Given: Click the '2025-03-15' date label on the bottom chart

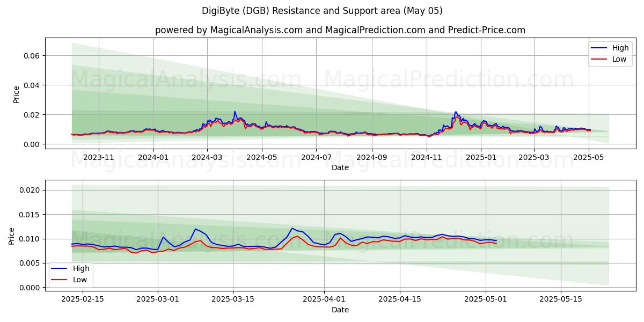Looking at the screenshot, I should [233, 299].
